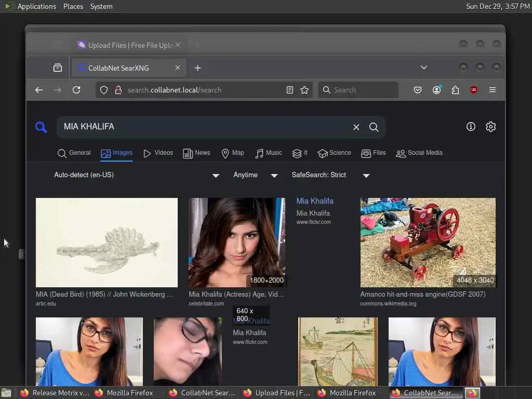Toggle reader view icon
The image size is (532, 399).
point(290,90)
